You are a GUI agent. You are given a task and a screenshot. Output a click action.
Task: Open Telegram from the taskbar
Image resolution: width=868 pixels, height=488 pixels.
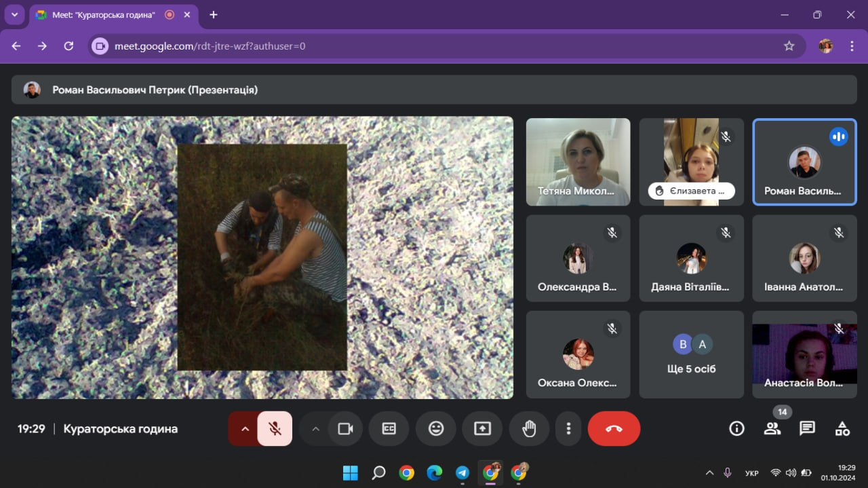click(462, 472)
